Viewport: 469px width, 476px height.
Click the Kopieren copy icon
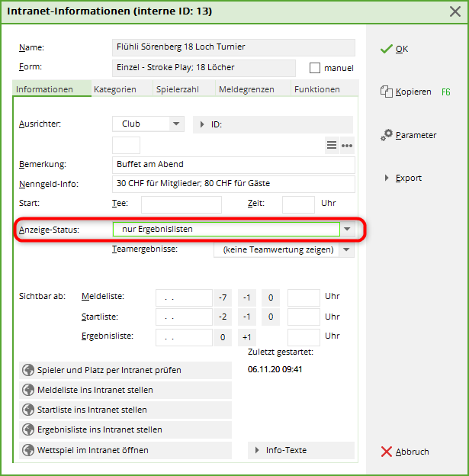(x=387, y=92)
